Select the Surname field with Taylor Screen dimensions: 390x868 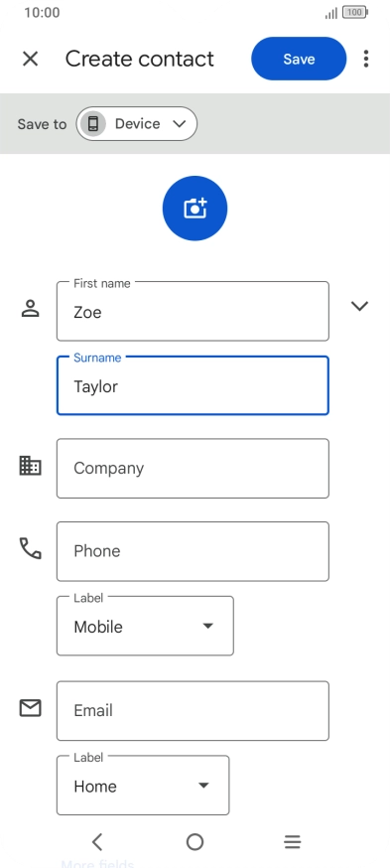tap(193, 385)
